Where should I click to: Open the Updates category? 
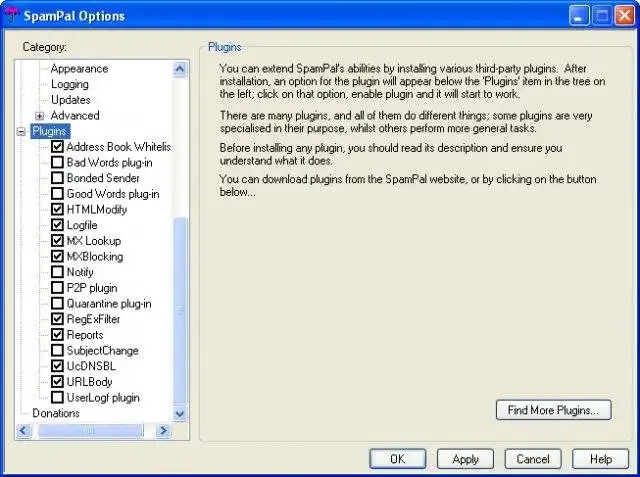pos(71,100)
